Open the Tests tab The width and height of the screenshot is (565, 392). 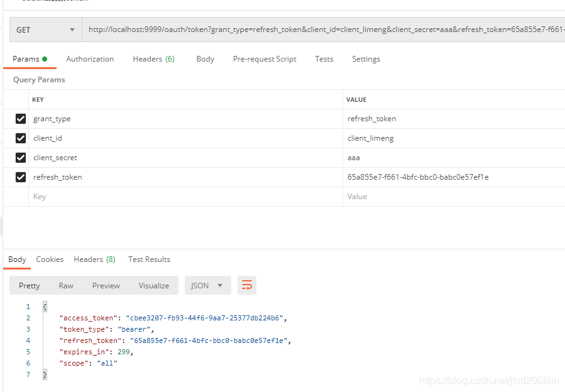click(324, 59)
